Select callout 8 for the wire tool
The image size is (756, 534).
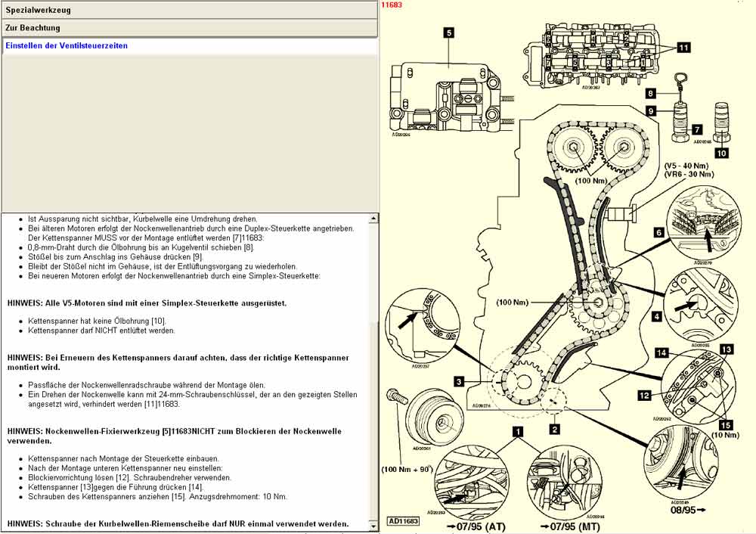coord(650,94)
